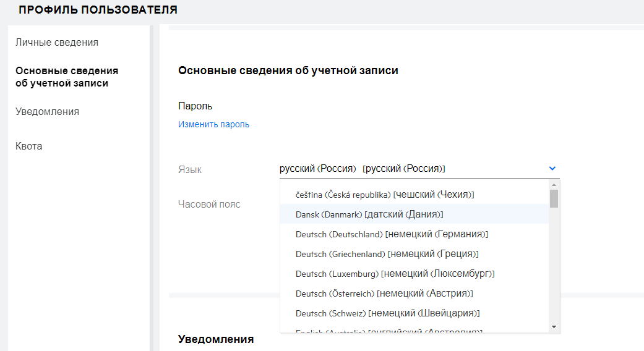The image size is (644, 351).
Task: Switch to Уведомления in the sidebar
Action: (x=48, y=112)
